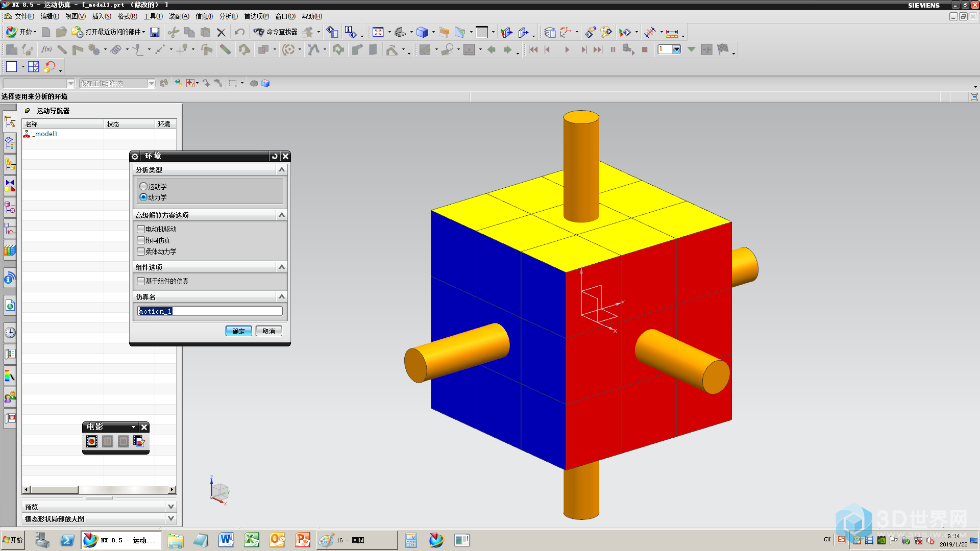The image size is (980, 551).
Task: Stop the animation playback
Action: click(x=645, y=49)
